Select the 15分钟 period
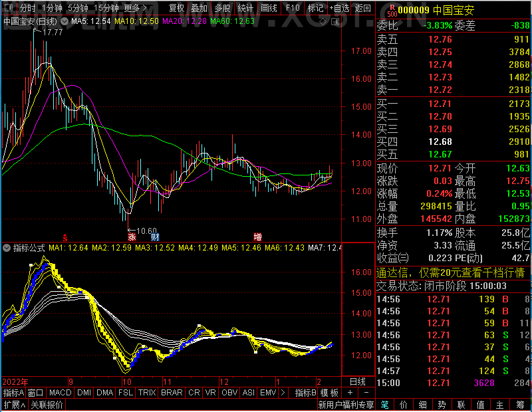 coord(106,8)
